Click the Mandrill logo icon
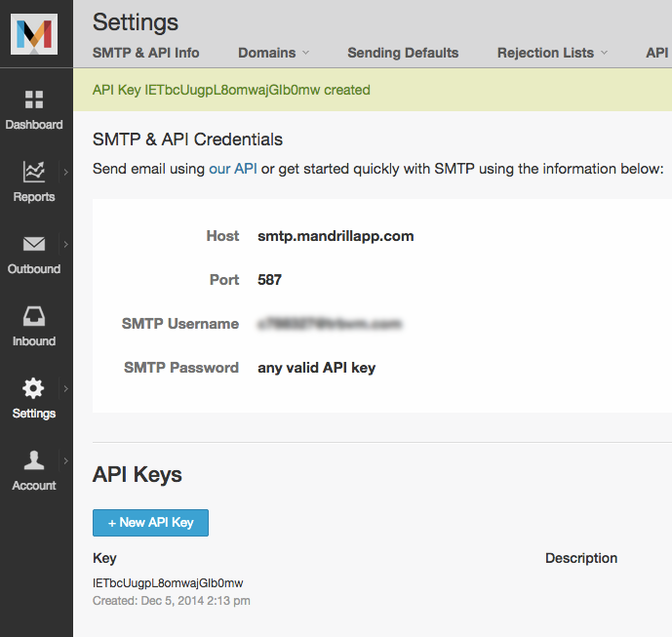Image resolution: width=672 pixels, height=637 pixels. click(x=34, y=34)
